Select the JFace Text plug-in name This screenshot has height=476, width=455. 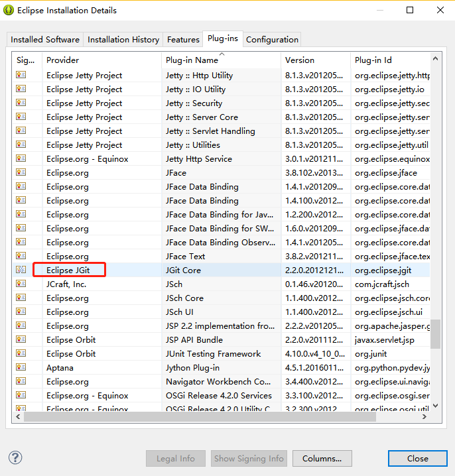(185, 256)
